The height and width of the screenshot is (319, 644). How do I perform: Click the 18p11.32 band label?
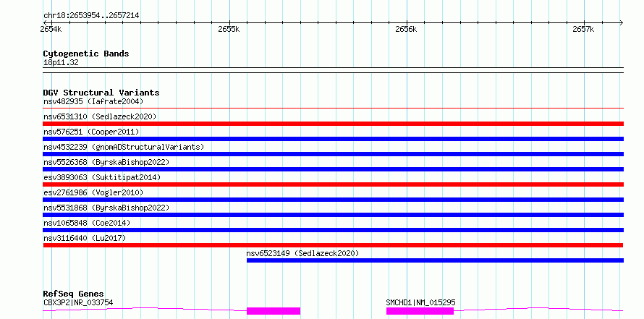point(61,63)
